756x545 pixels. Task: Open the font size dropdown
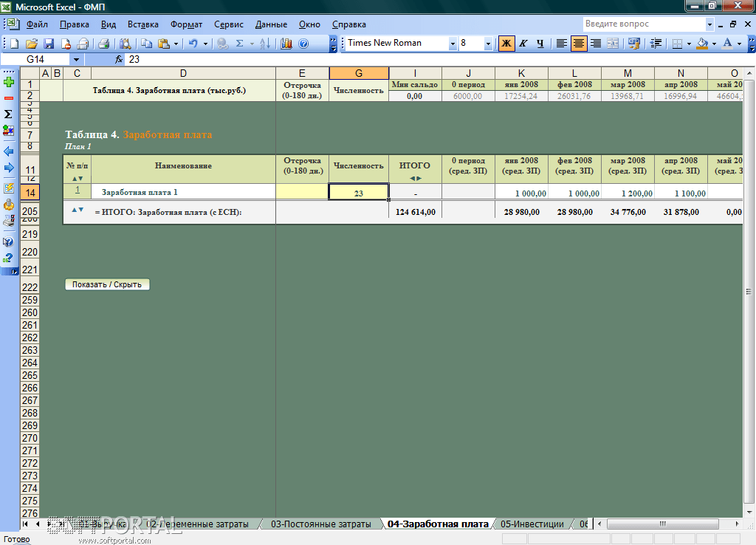pyautogui.click(x=489, y=44)
